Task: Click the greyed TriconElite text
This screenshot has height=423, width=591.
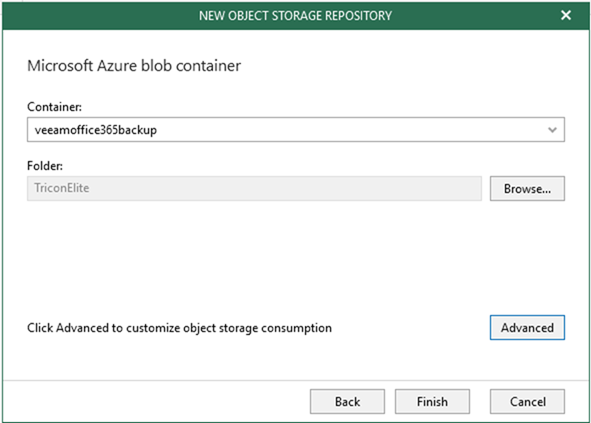Action: coord(62,188)
